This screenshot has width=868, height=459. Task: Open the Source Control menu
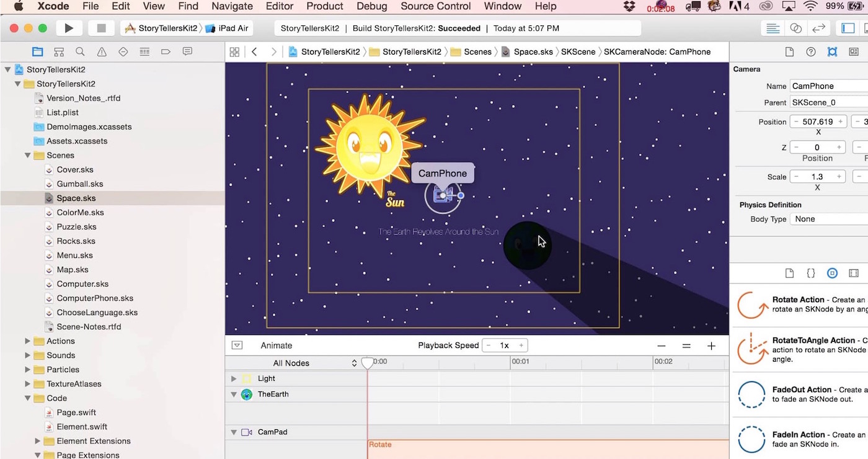pyautogui.click(x=436, y=6)
